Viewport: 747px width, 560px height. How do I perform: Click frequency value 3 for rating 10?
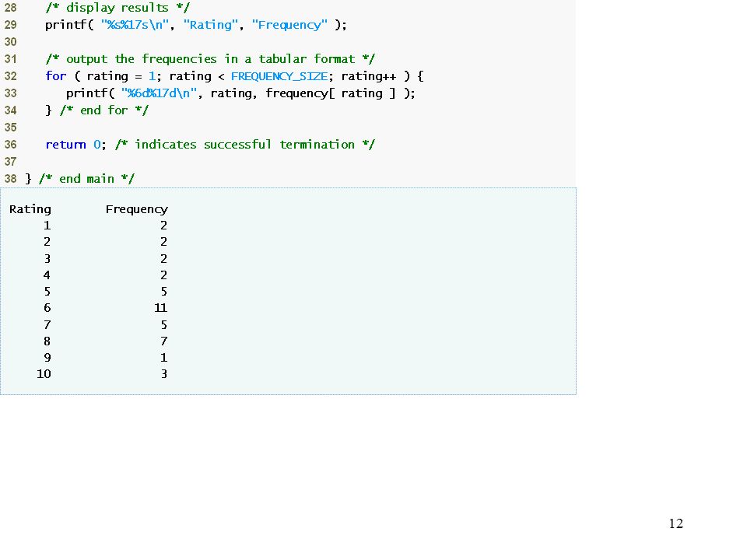point(164,374)
